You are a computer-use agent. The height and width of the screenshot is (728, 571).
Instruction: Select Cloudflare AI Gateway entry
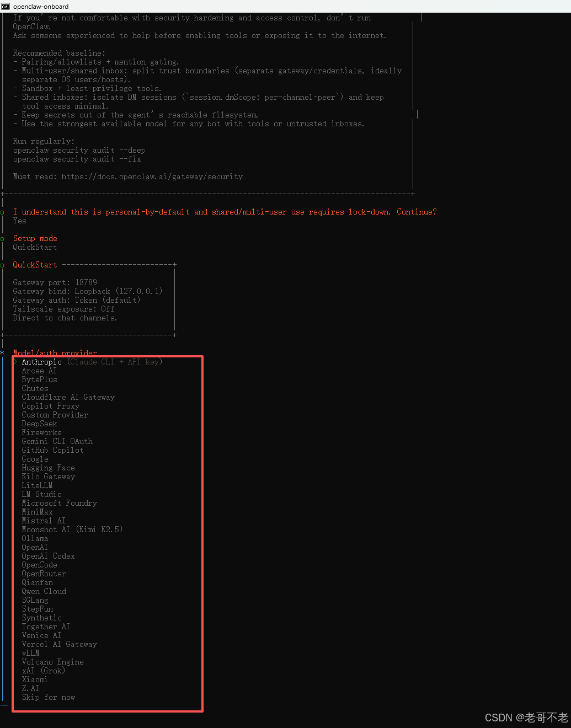tap(68, 397)
